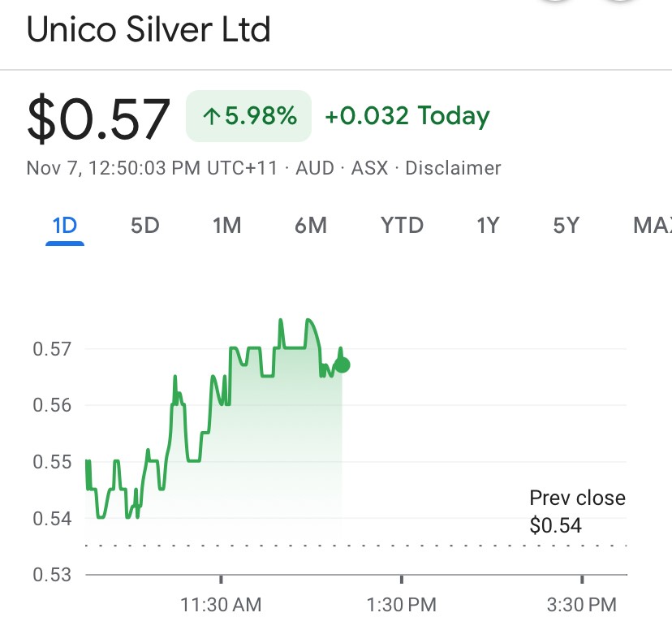Click the 0.57 y-axis label
The image size is (672, 630).
53,349
